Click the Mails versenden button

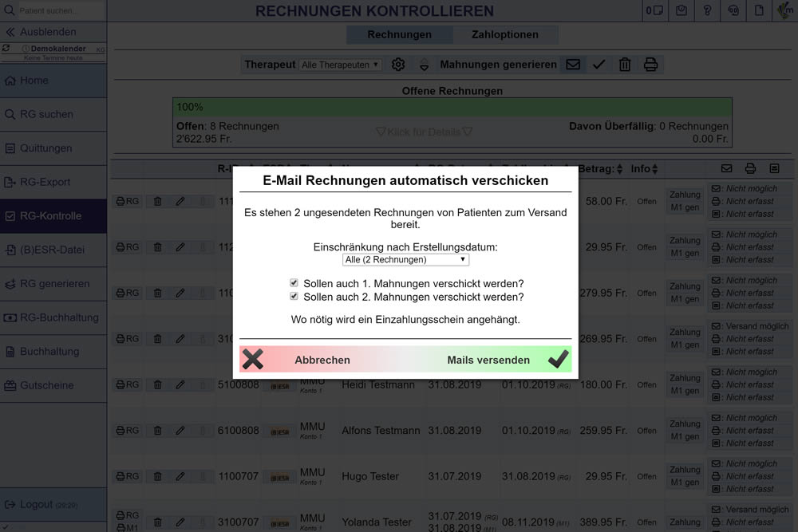click(488, 360)
